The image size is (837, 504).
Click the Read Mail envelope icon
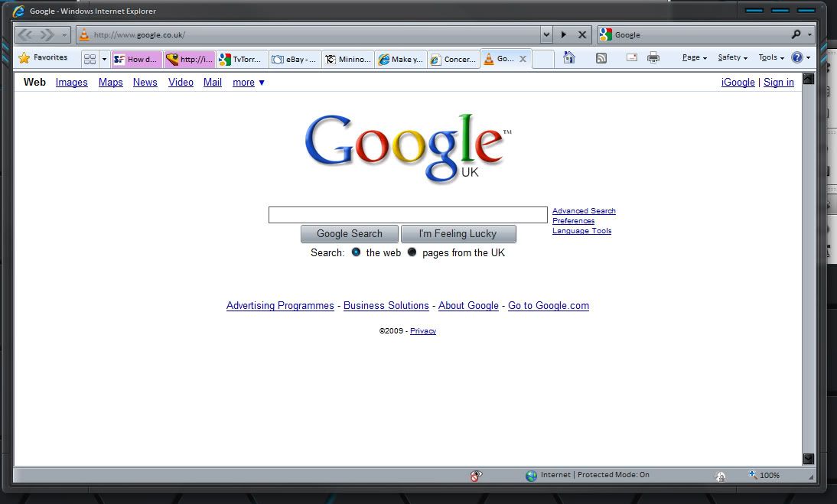632,57
